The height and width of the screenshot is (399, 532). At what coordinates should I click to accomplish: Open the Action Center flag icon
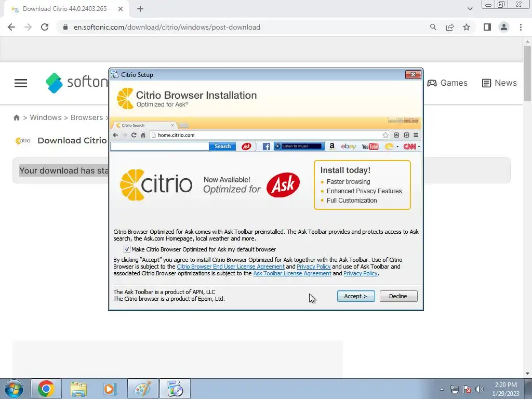(467, 389)
